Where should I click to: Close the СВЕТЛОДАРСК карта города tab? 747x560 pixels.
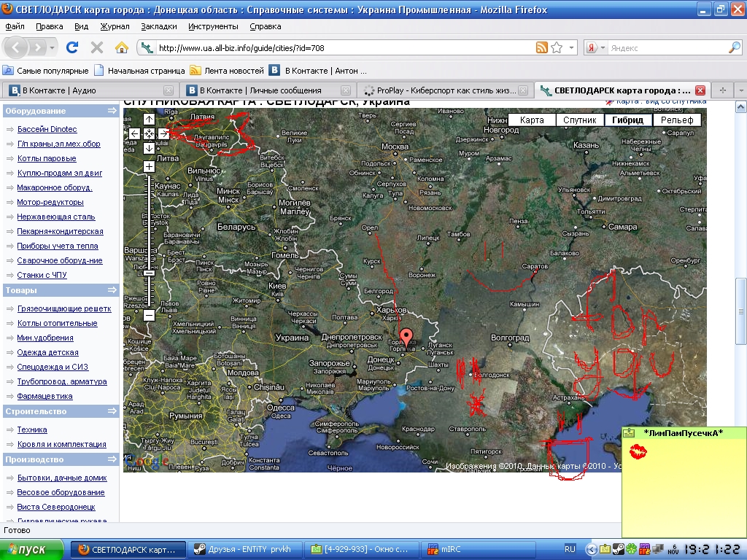[x=700, y=90]
